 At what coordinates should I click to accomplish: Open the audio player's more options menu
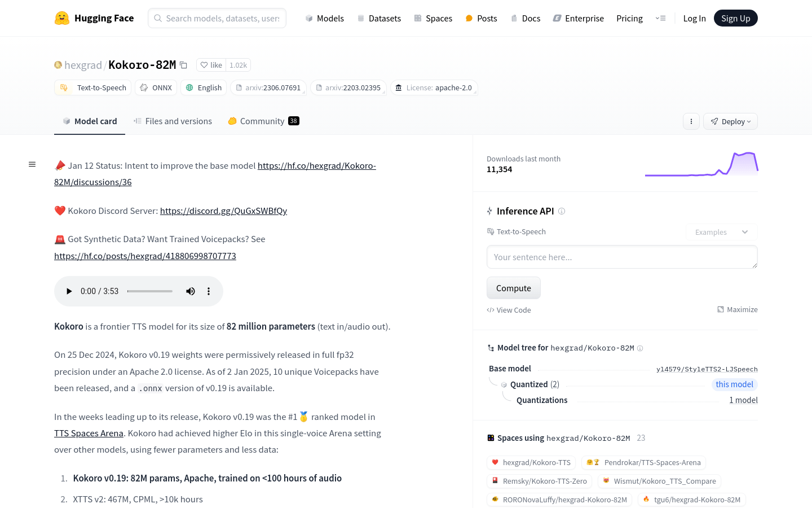209,291
